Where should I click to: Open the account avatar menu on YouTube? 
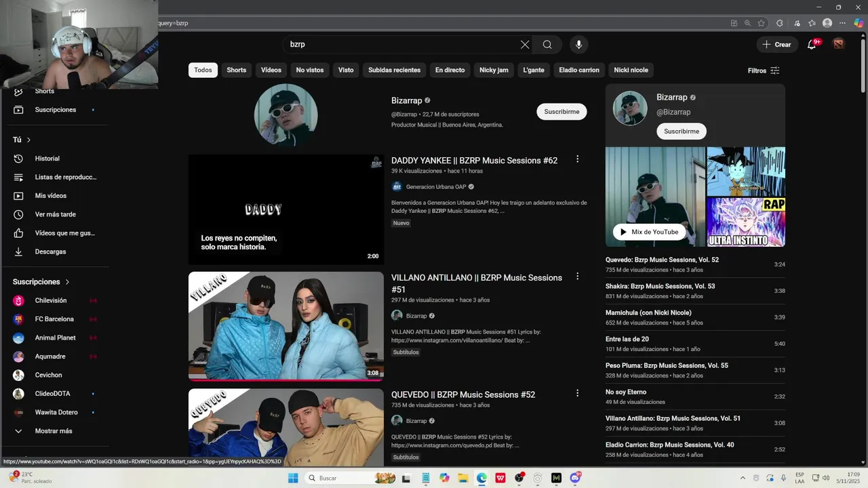pos(839,44)
